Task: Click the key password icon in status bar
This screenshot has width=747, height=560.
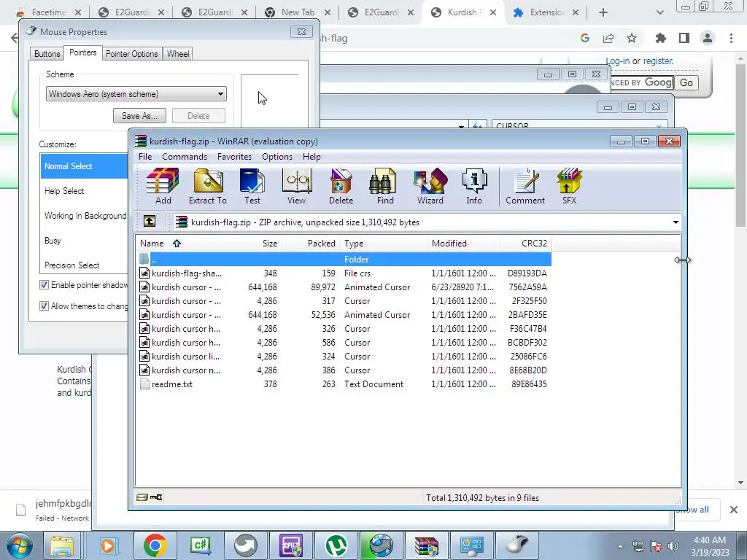Action: point(156,497)
